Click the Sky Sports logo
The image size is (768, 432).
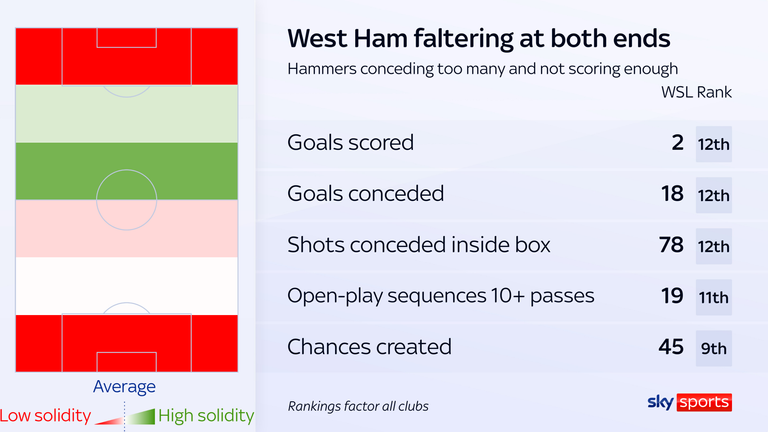(688, 402)
